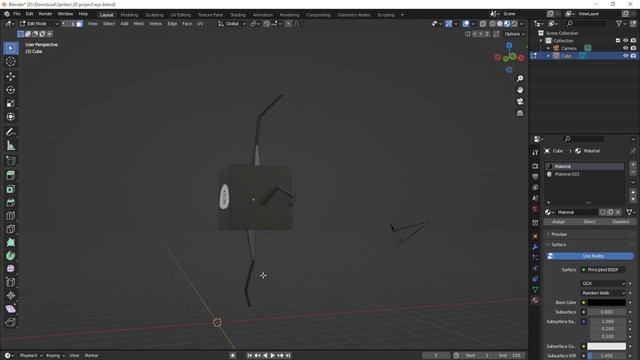
Task: Expand the Cube item in outliner
Action: click(x=549, y=56)
